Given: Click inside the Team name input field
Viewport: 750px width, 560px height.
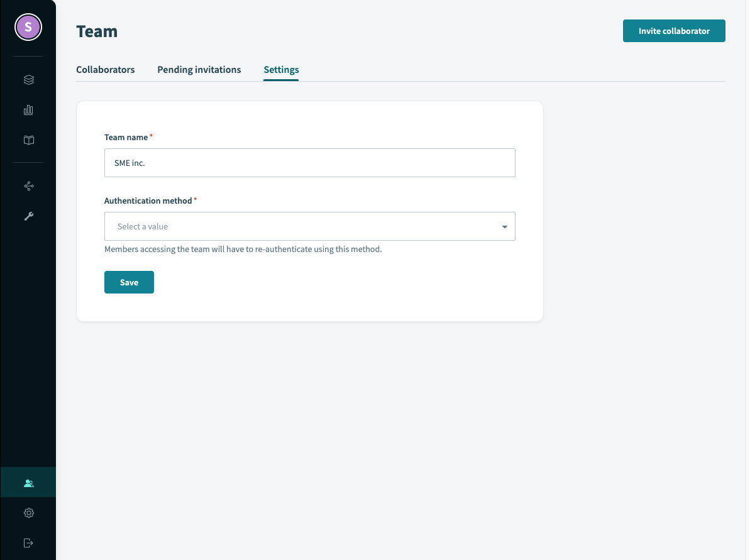Looking at the screenshot, I should point(309,162).
